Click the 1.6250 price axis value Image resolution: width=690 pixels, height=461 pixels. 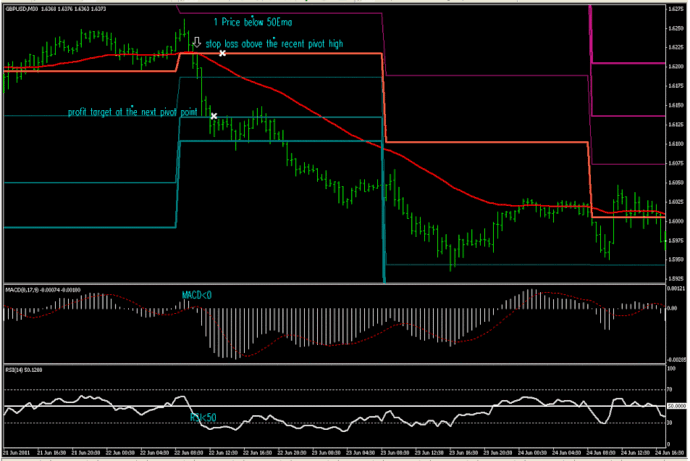point(675,28)
